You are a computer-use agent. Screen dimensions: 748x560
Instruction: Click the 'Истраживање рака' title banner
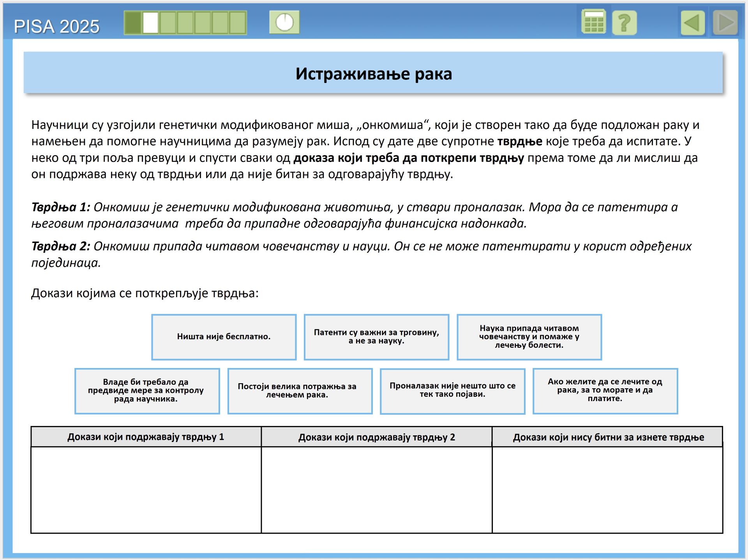click(x=373, y=73)
